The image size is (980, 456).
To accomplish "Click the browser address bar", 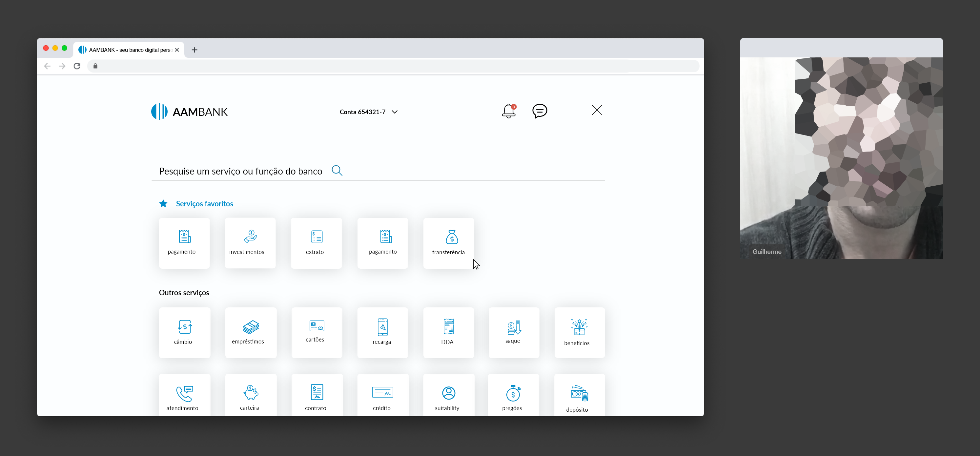I will (x=393, y=66).
